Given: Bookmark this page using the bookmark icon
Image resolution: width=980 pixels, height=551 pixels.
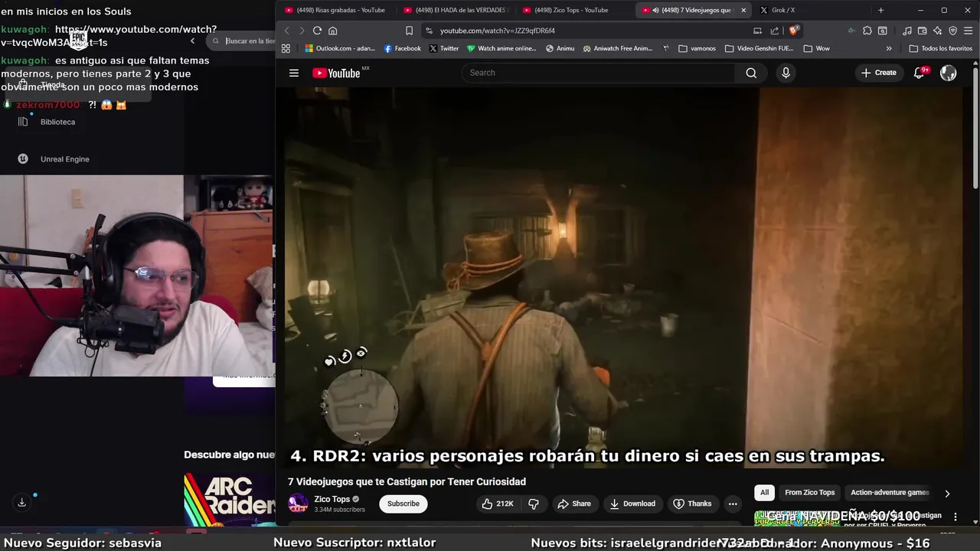Looking at the screenshot, I should tap(410, 31).
